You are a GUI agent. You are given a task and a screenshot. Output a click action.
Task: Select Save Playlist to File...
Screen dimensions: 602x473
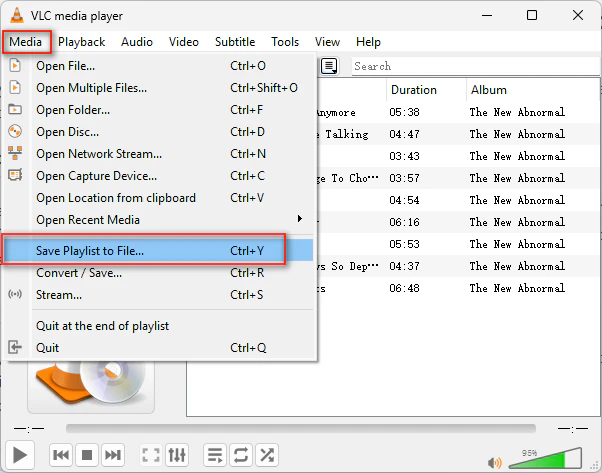pos(159,250)
